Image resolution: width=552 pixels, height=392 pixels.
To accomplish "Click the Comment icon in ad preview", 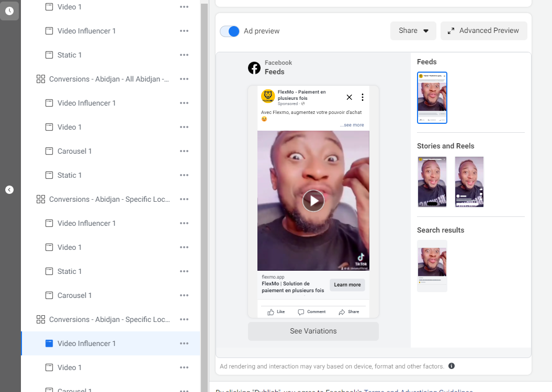I will pos(301,312).
